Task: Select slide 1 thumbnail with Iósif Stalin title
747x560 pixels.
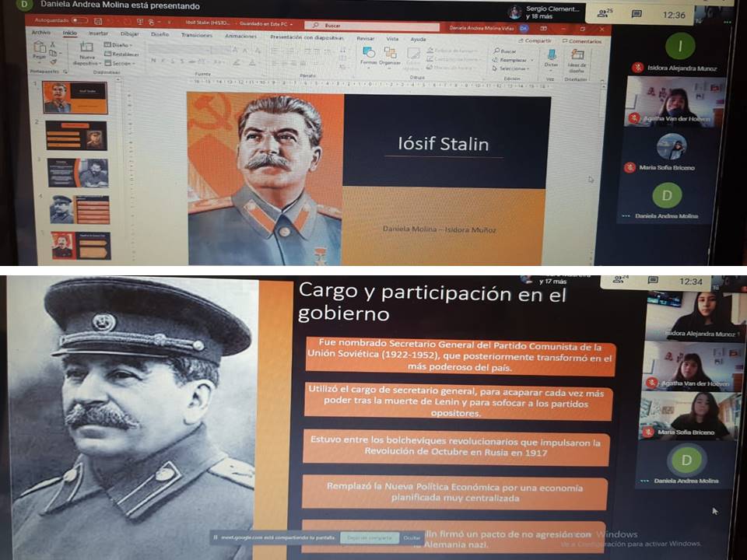Action: [x=75, y=97]
